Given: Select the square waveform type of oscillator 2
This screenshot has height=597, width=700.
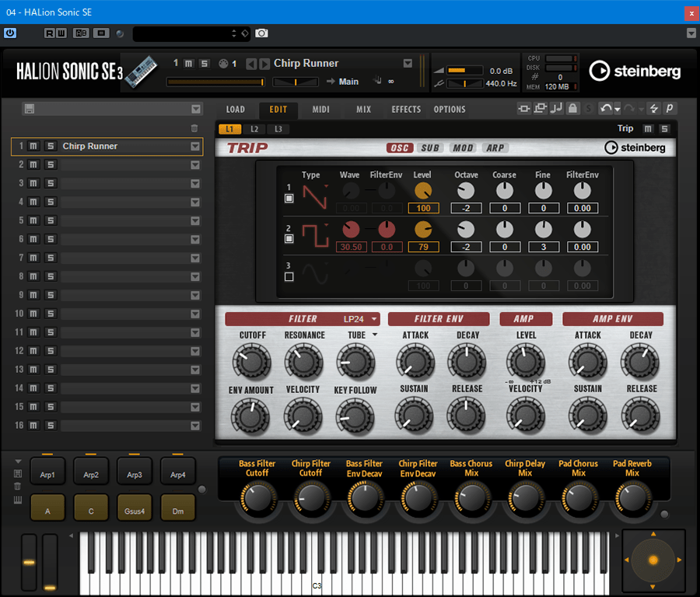Looking at the screenshot, I should point(315,236).
